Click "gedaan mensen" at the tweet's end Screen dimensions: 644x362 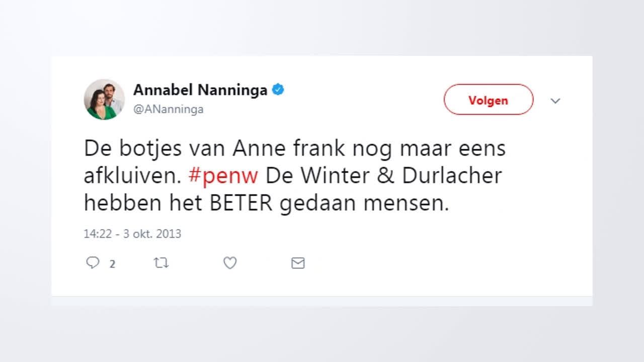363,203
